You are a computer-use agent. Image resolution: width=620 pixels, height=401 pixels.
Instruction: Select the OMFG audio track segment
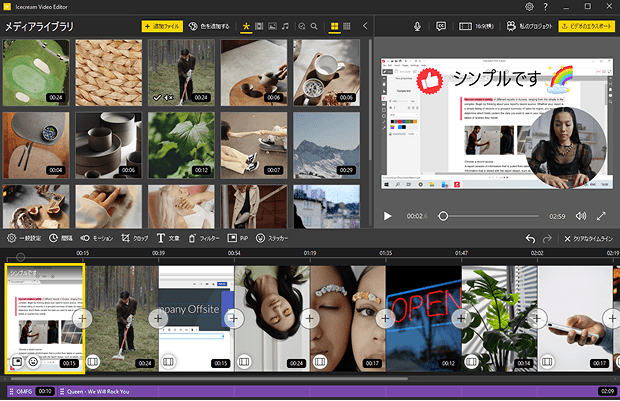click(32, 392)
